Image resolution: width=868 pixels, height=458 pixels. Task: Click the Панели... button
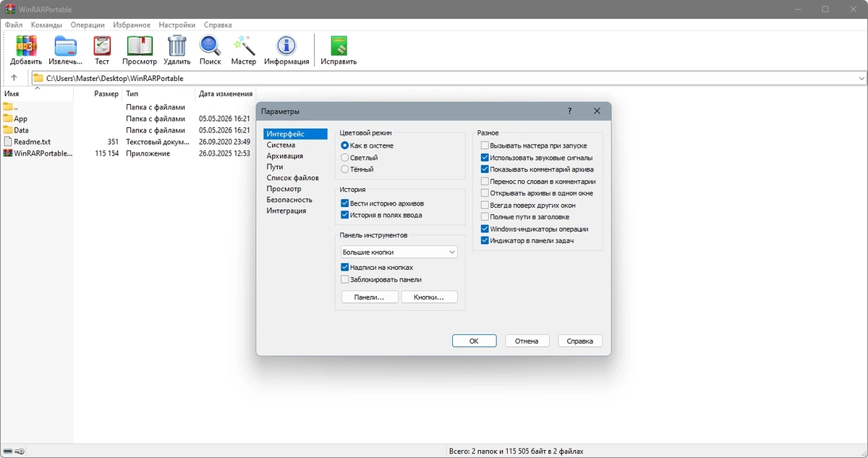pos(369,297)
